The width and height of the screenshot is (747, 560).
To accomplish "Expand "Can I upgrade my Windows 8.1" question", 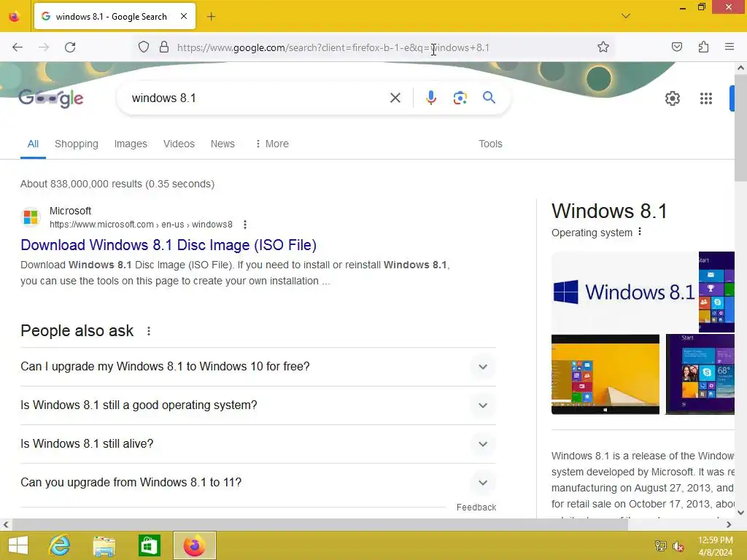I will click(x=258, y=367).
